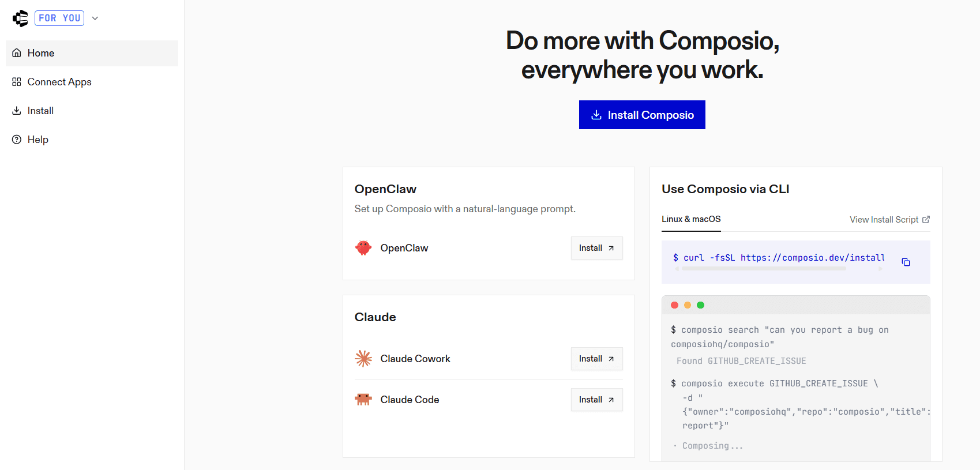Click the Claude card heading
Image resolution: width=980 pixels, height=470 pixels.
pos(375,317)
